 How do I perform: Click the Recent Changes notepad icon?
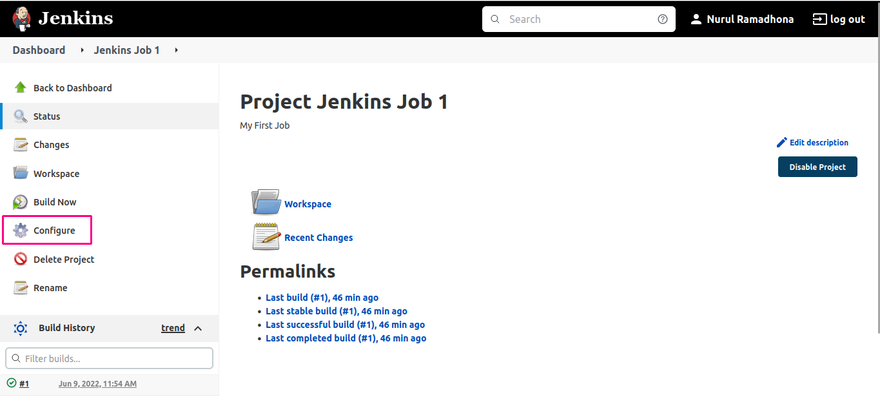266,236
